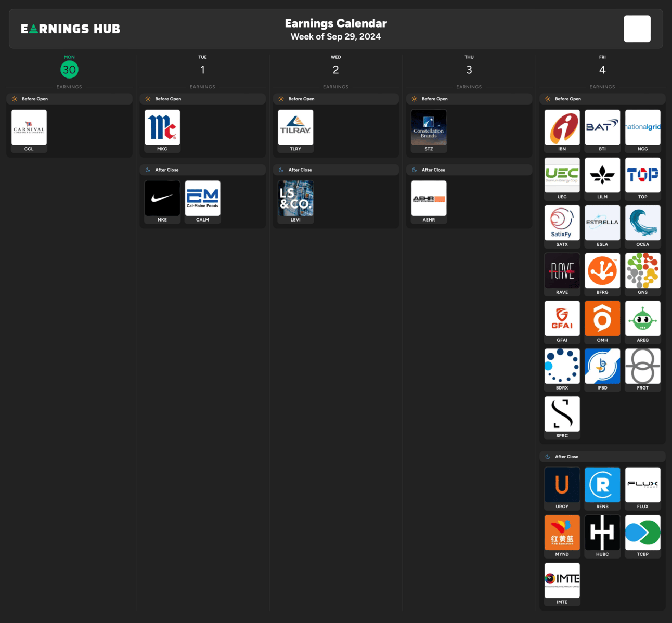Image resolution: width=672 pixels, height=623 pixels.
Task: Click the Earnings Calendar title
Action: [x=336, y=23]
